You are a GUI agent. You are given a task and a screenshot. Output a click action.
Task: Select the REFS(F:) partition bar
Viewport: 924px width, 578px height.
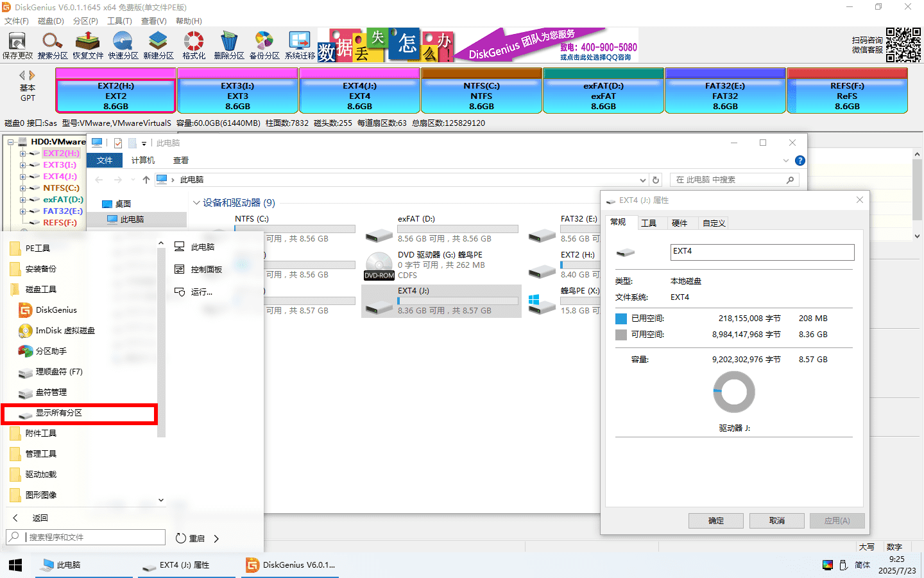click(x=847, y=91)
